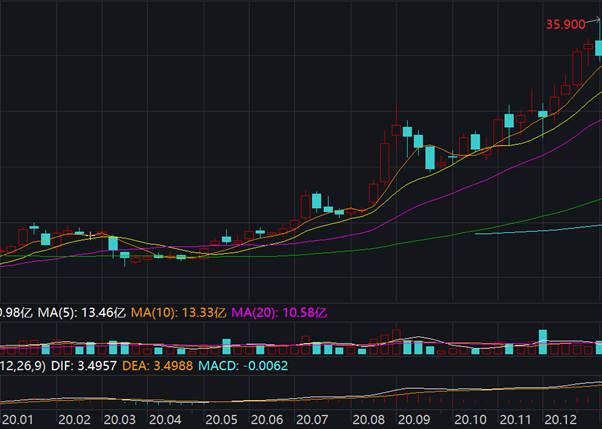Click the 20.03 date axis label
Viewport: 602px width, 429px height.
click(119, 419)
